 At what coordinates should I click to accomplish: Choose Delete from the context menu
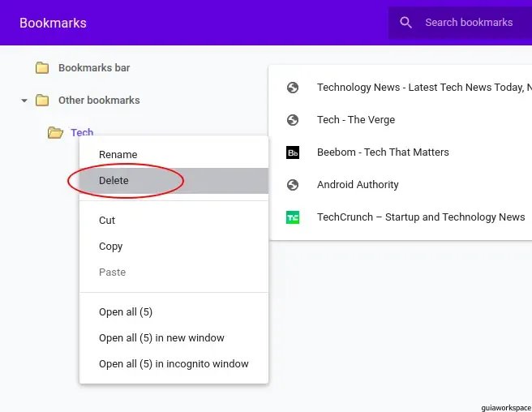coord(174,181)
